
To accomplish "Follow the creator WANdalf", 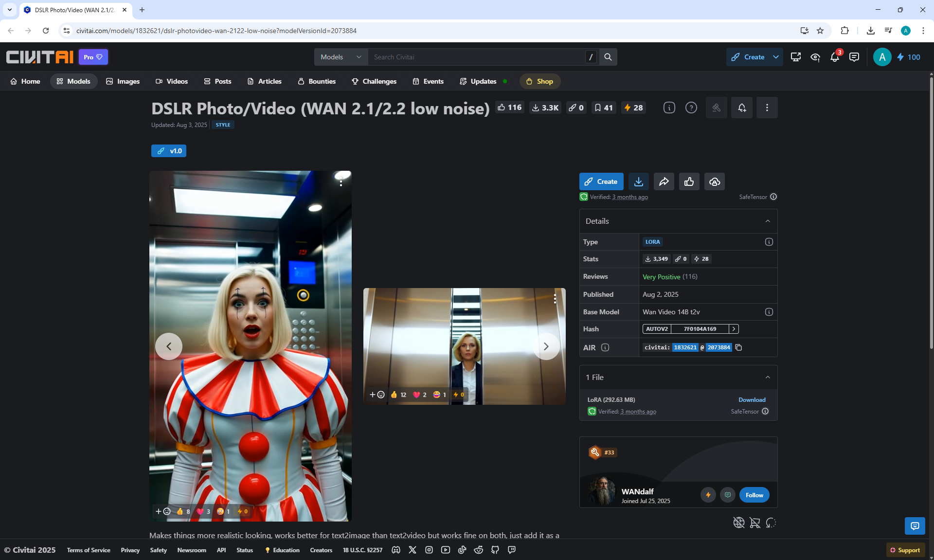I will (754, 495).
